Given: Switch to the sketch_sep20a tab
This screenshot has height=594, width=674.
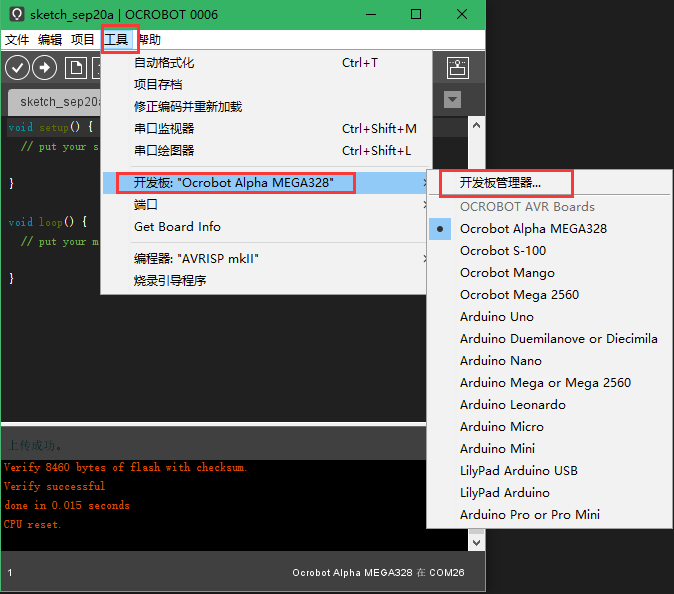Looking at the screenshot, I should click(x=55, y=102).
